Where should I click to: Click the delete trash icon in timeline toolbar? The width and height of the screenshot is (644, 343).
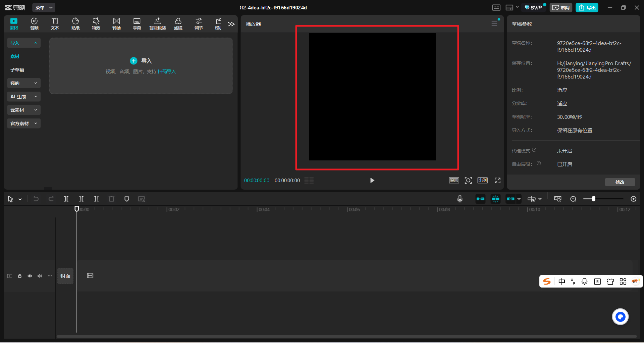tap(112, 199)
